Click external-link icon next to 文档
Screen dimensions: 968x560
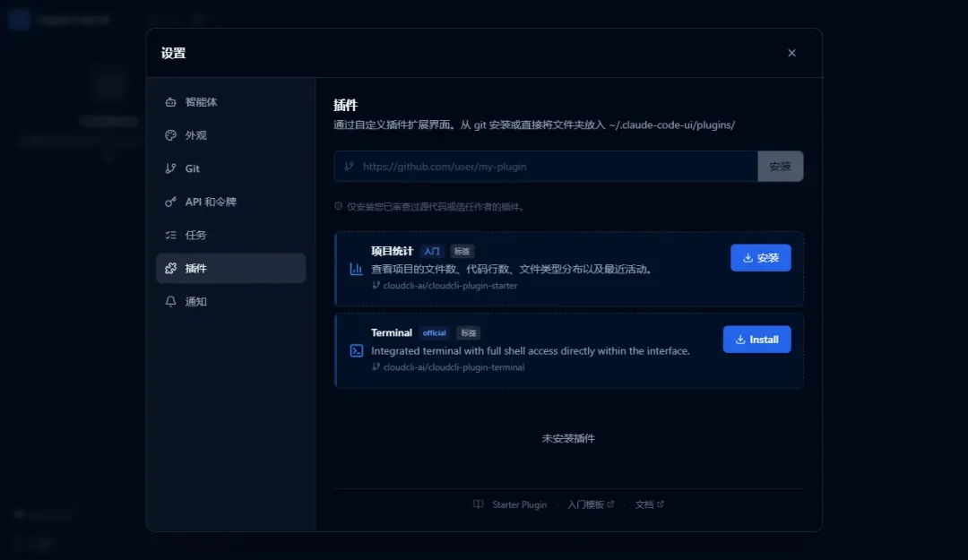coord(660,504)
